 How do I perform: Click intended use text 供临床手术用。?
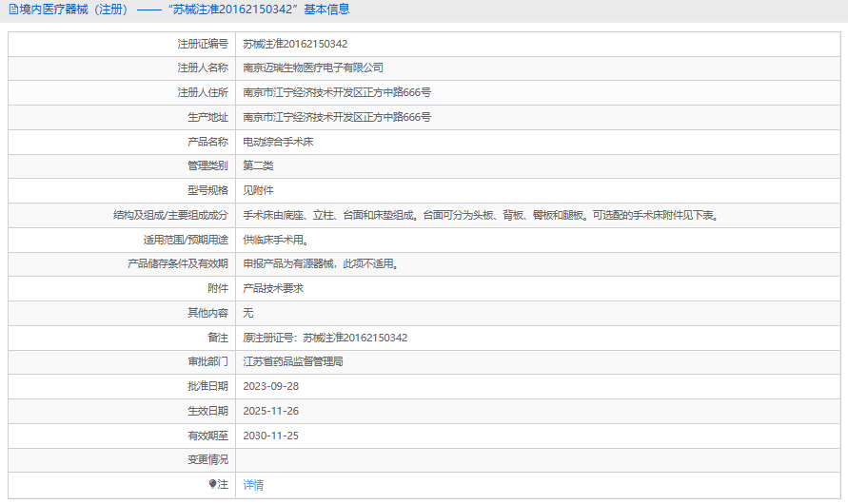276,240
